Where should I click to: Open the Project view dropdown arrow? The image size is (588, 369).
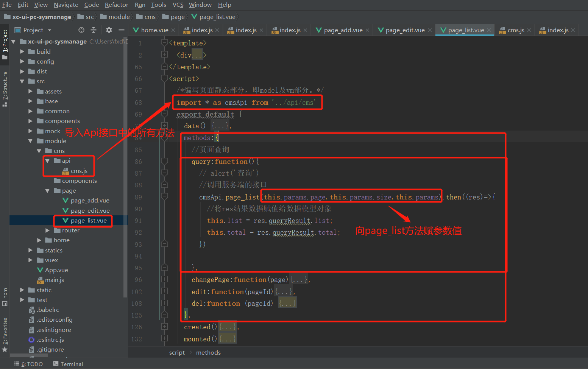coord(50,30)
